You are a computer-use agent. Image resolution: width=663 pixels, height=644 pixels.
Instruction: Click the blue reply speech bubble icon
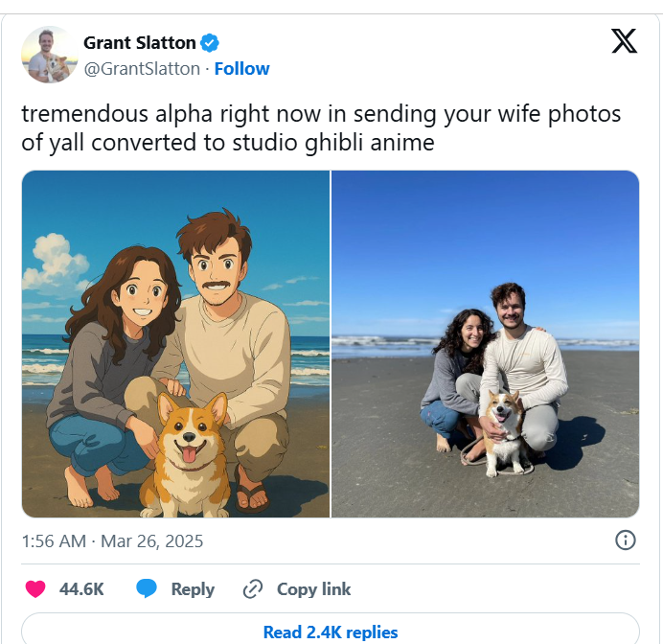point(147,588)
